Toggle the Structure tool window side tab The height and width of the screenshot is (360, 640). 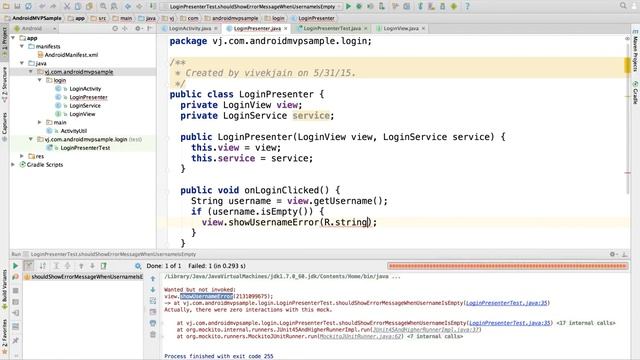(x=4, y=84)
